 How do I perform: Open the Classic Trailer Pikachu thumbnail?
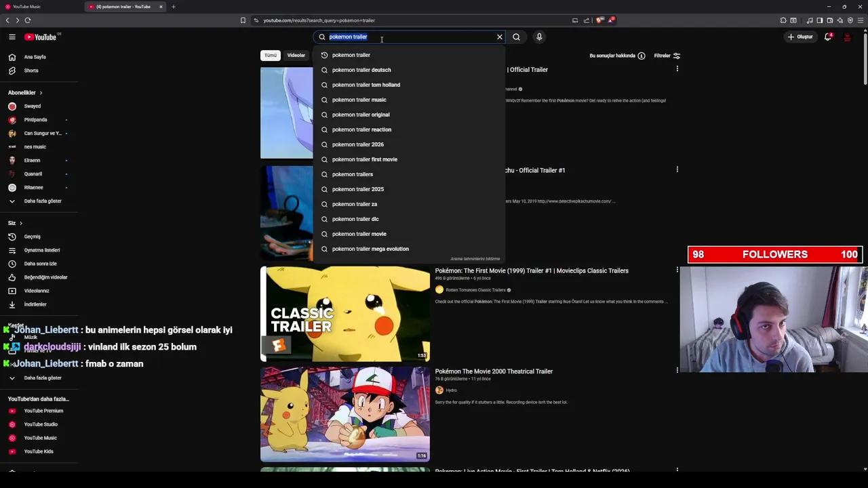[x=345, y=314]
